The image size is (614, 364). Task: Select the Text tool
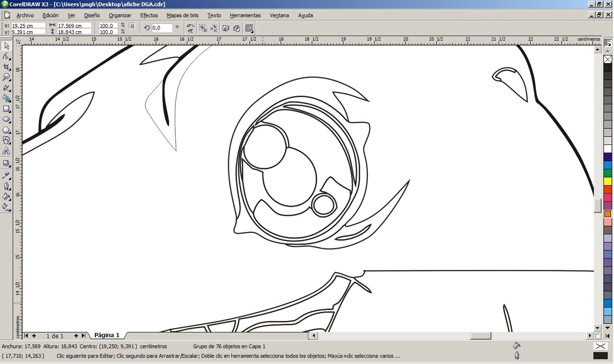(7, 151)
